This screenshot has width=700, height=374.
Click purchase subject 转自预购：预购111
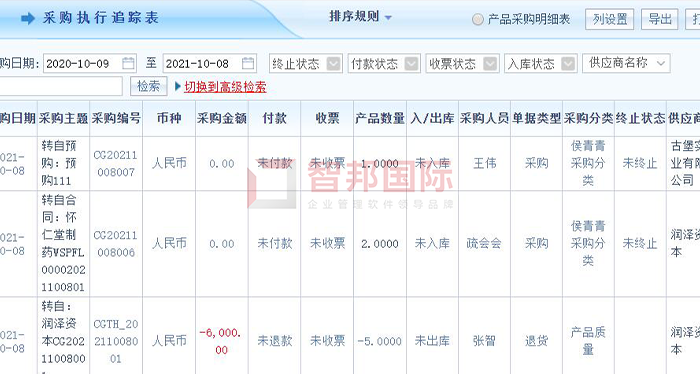[59, 163]
